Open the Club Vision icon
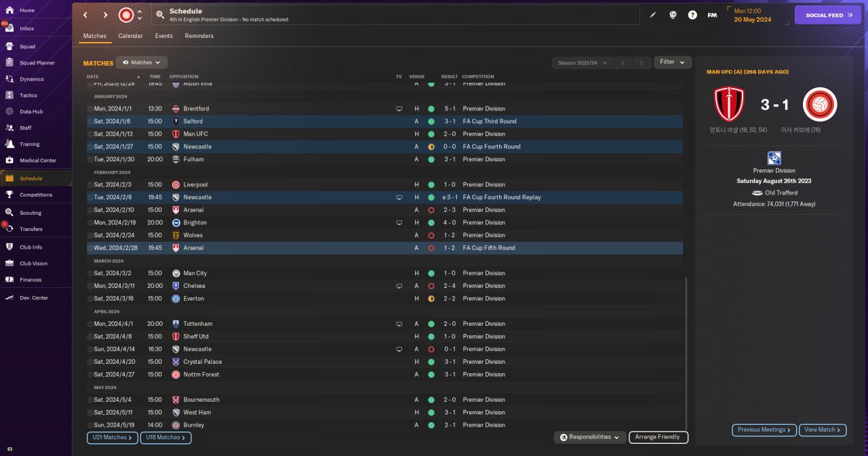This screenshot has width=868, height=456. point(9,264)
